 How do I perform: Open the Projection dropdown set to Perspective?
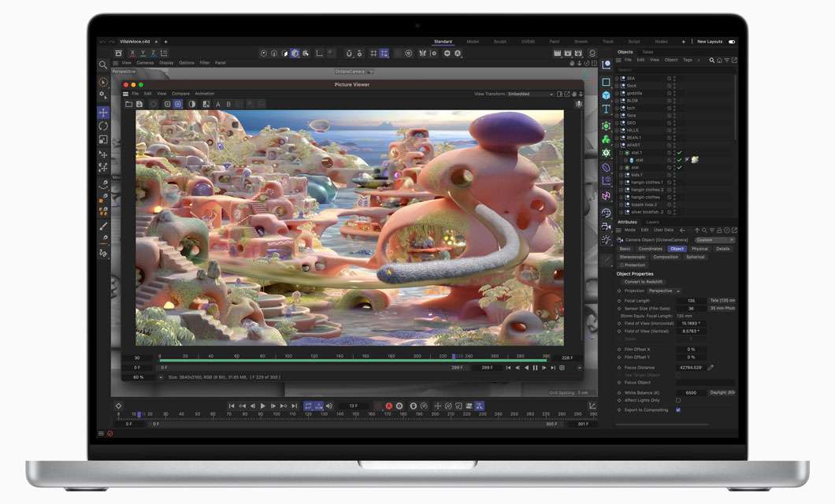662,291
